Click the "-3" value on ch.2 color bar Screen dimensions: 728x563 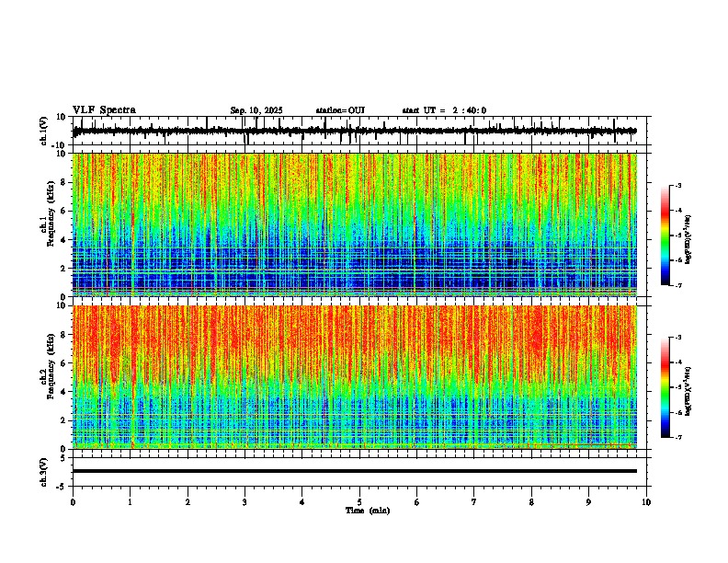(677, 338)
